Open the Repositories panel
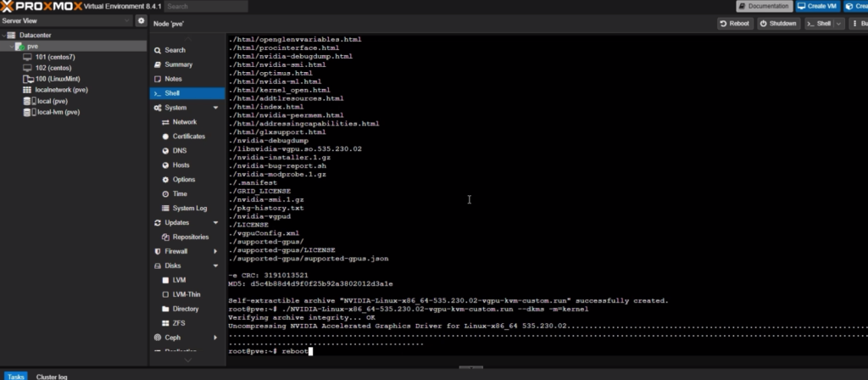868x380 pixels. pos(191,237)
